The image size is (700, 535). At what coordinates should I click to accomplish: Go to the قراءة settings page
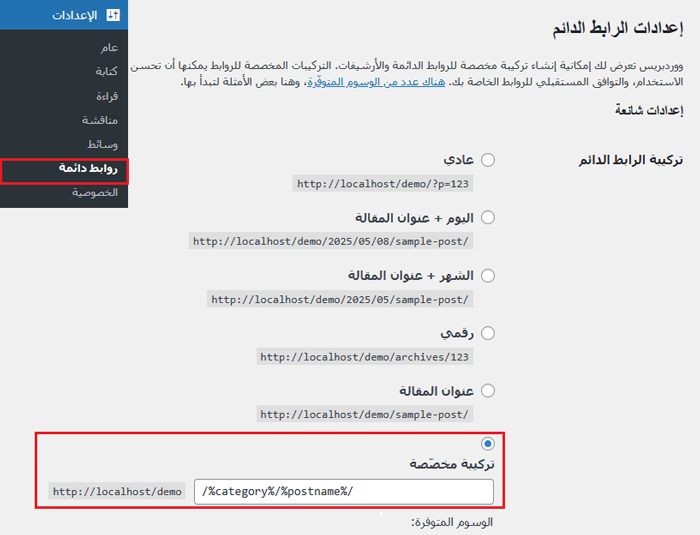click(107, 96)
